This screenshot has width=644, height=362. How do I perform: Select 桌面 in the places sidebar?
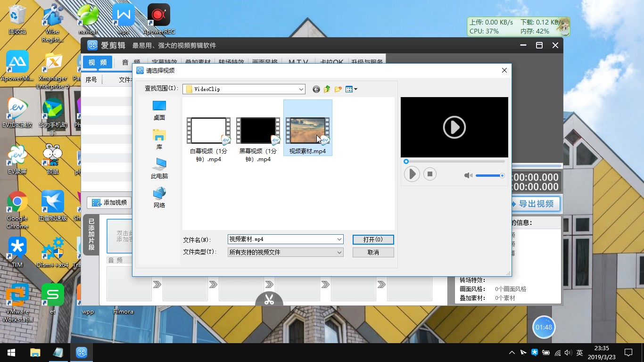click(159, 111)
